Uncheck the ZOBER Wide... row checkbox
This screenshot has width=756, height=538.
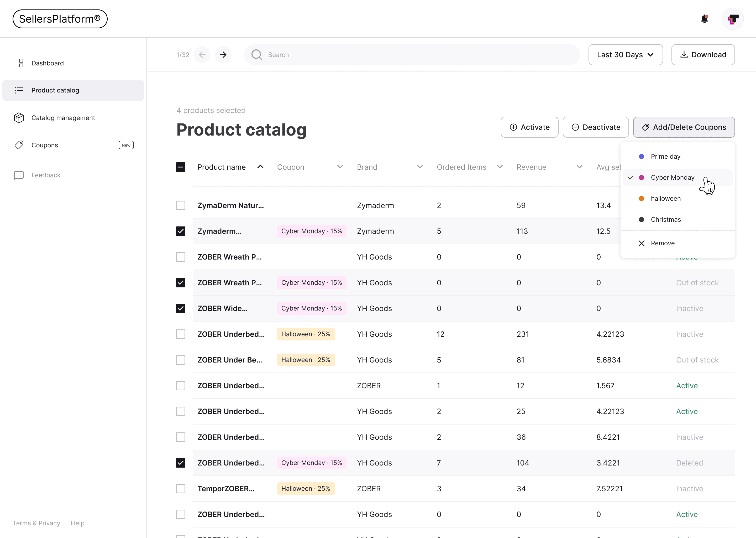(180, 308)
